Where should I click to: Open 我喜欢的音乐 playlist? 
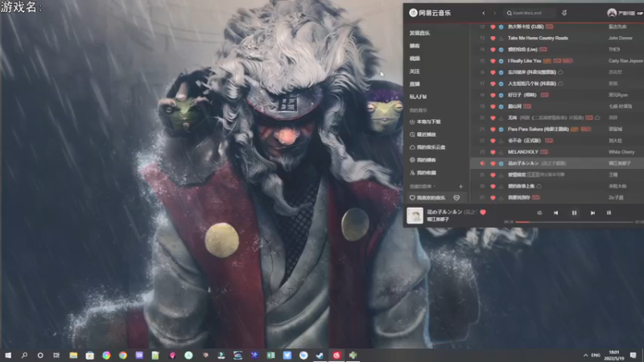pos(427,198)
